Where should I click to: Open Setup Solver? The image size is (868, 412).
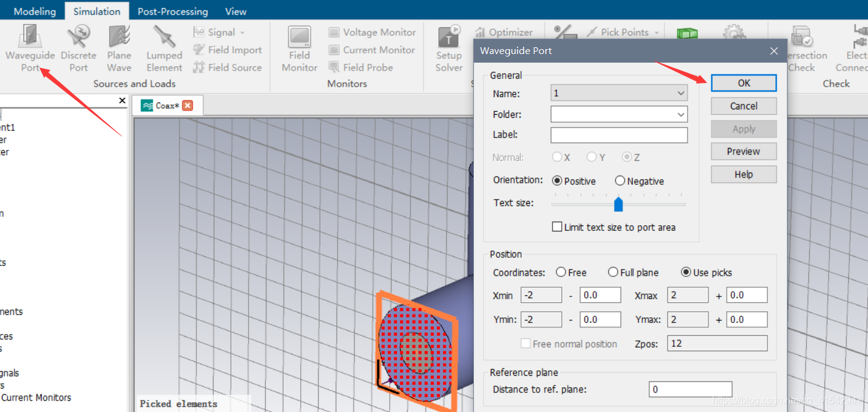[x=449, y=49]
